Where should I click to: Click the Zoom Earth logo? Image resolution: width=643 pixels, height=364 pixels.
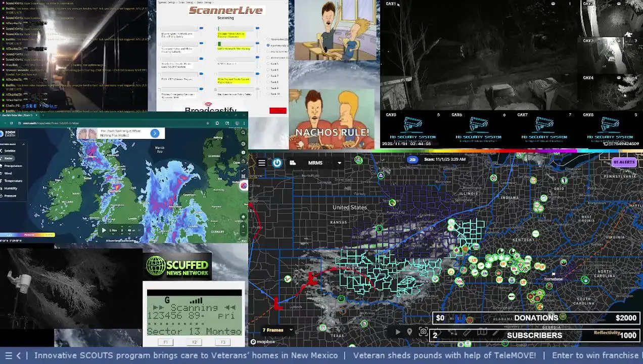click(8, 134)
